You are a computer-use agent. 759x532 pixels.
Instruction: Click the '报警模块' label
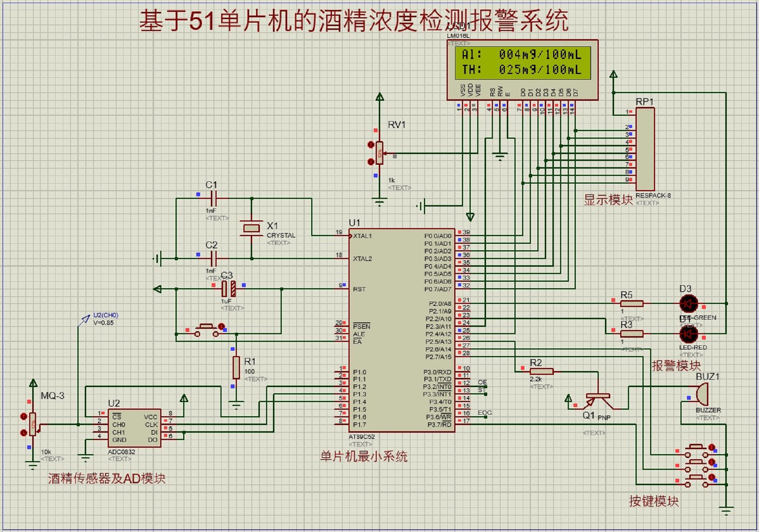point(676,365)
